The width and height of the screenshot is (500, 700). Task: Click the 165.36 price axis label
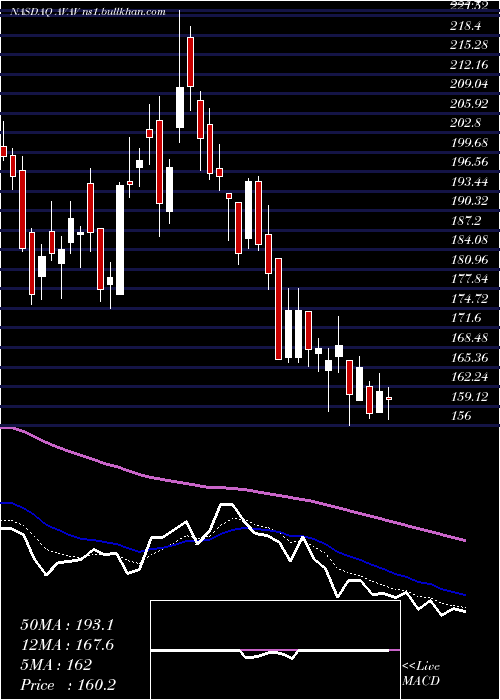coord(469,357)
